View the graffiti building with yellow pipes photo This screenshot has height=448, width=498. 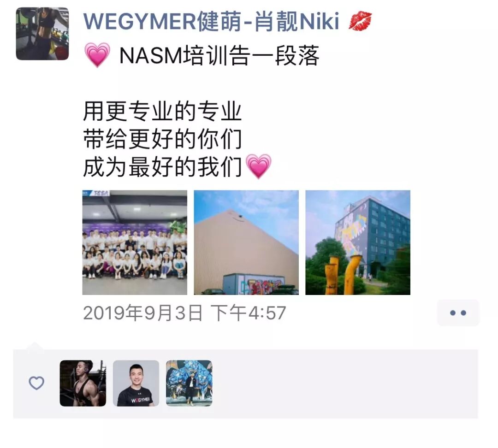pos(358,242)
